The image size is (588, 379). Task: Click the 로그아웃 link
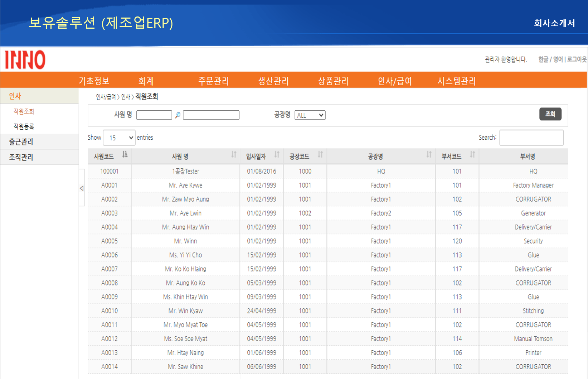click(577, 59)
